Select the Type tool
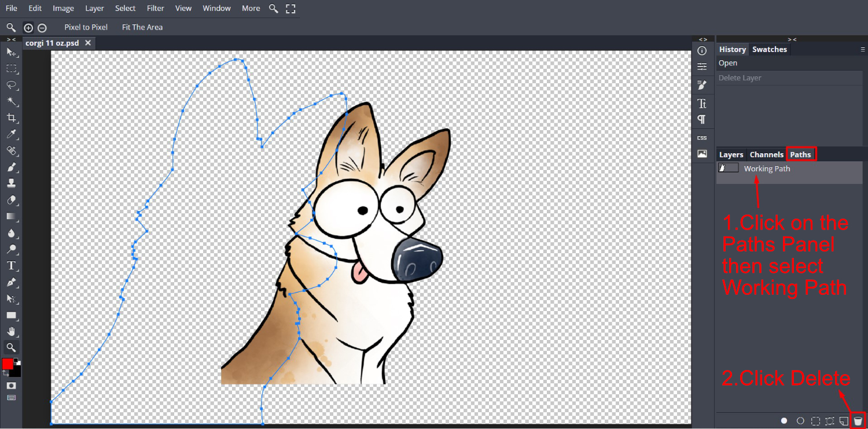The height and width of the screenshot is (429, 868). pyautogui.click(x=11, y=266)
